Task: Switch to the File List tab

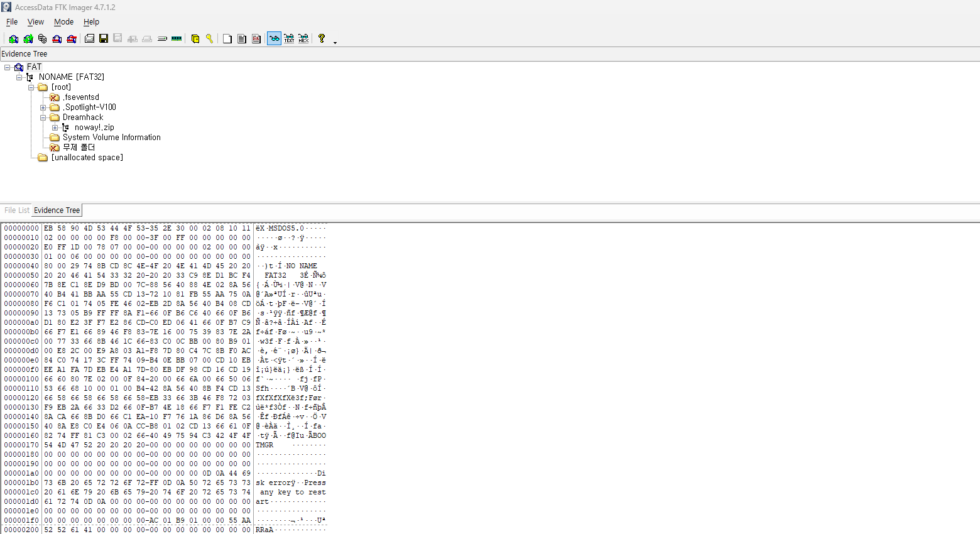Action: 17,210
